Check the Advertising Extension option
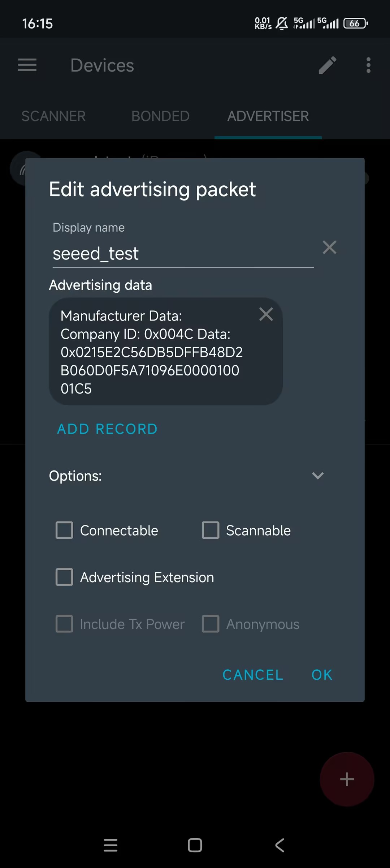This screenshot has height=868, width=390. tap(65, 577)
